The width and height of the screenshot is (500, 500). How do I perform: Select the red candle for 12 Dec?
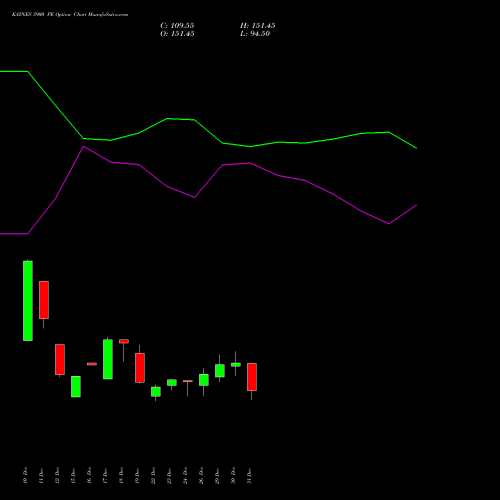coord(60,359)
